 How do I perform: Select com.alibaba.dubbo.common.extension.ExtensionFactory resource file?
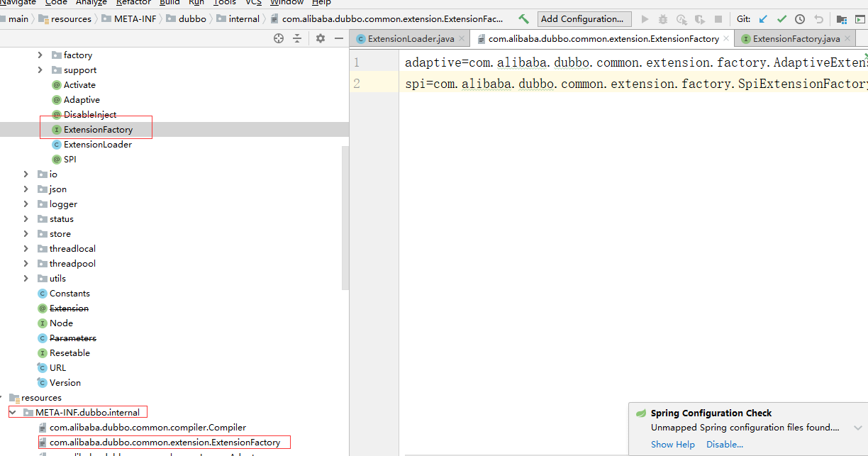[165, 442]
